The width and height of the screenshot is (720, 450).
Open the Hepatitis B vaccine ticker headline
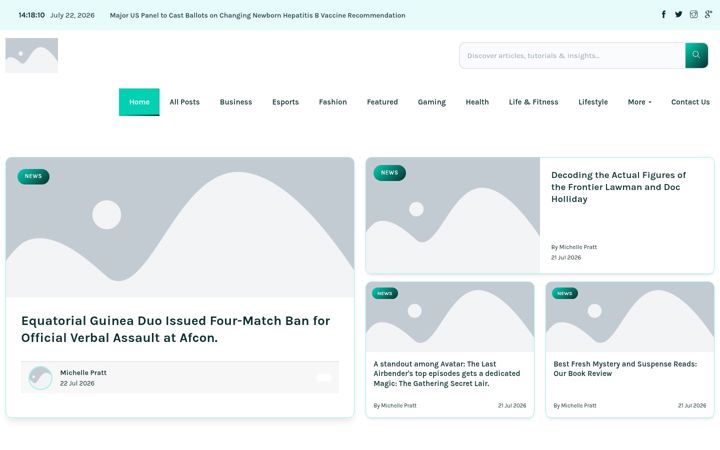click(258, 15)
